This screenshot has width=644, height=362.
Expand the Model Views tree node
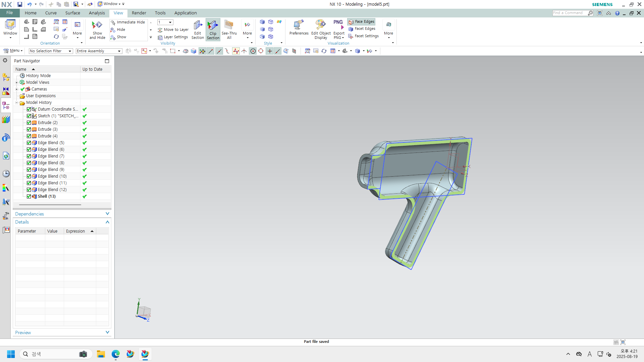coord(16,82)
